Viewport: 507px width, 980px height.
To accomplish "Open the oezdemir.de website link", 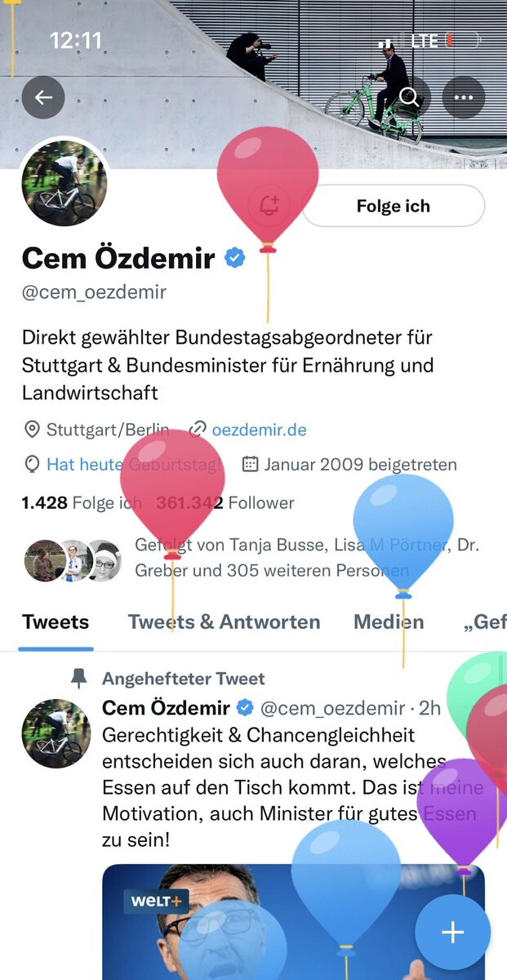I will tap(259, 430).
